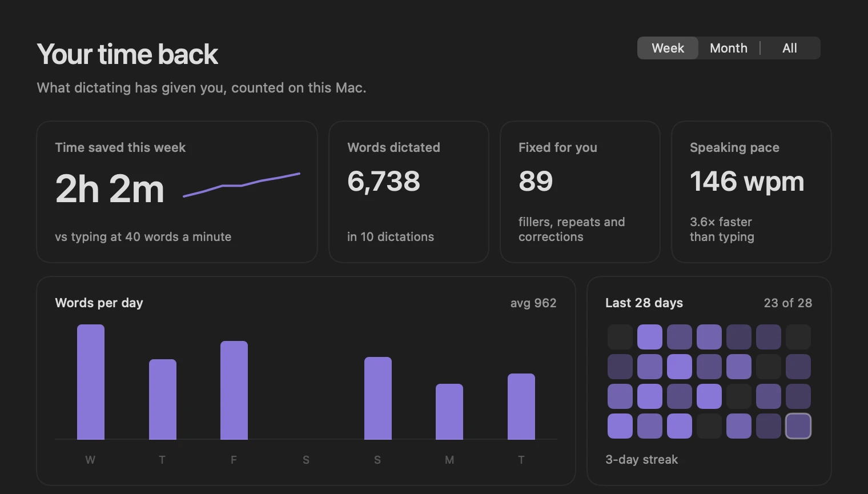Screen dimensions: 868x494
Task: Click the '3-day streak' text
Action: pos(642,460)
